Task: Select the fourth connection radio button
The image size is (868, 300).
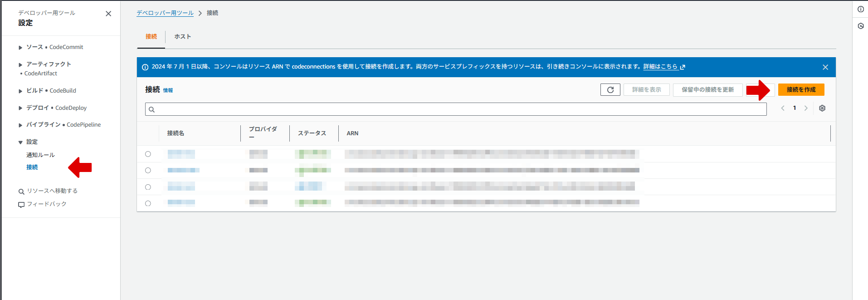Action: coord(148,203)
